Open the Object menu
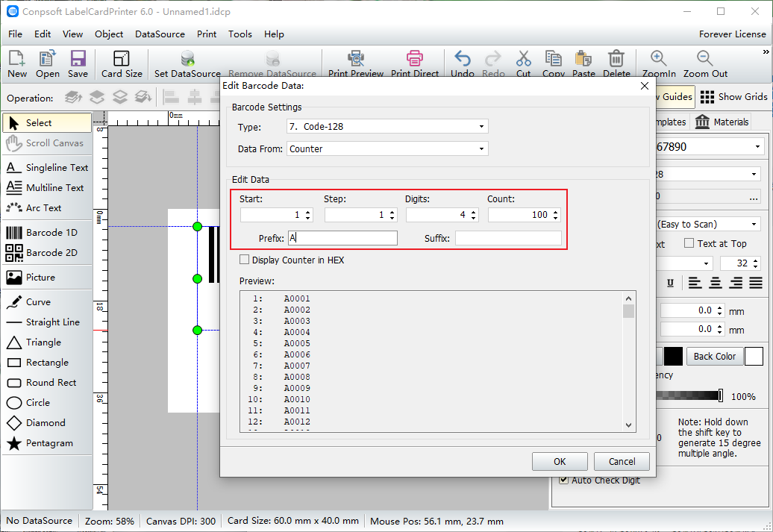The width and height of the screenshot is (773, 532). [109, 34]
